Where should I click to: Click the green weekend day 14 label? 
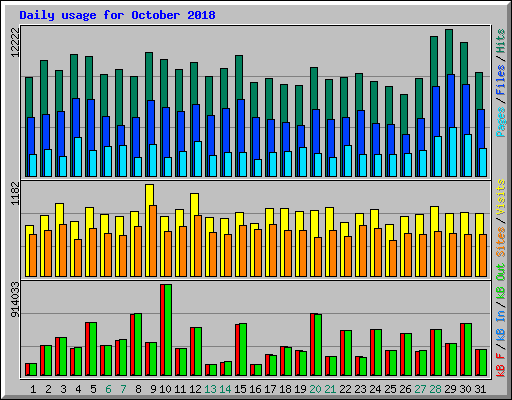tap(225, 389)
